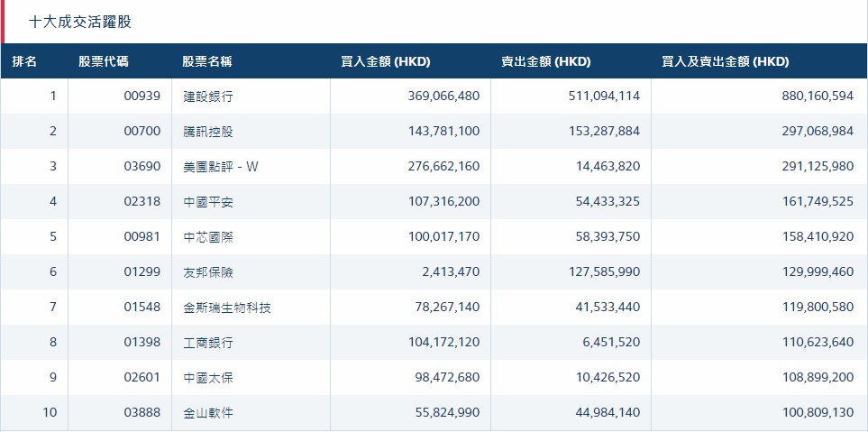Click sell amount 14,463,820
The image size is (868, 432).
[x=608, y=166]
